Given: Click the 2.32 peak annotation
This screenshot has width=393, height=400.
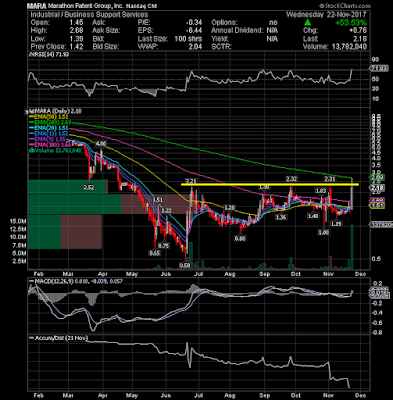Looking at the screenshot, I should coord(291,179).
